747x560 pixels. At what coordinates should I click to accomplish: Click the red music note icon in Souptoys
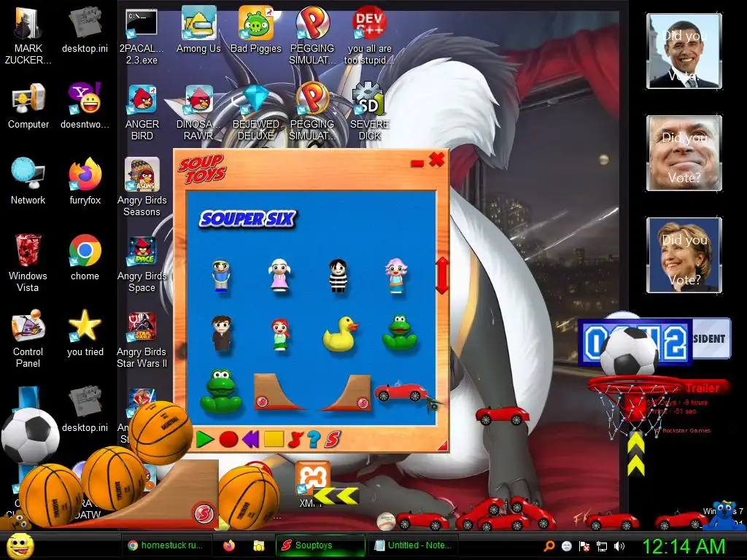pyautogui.click(x=295, y=439)
